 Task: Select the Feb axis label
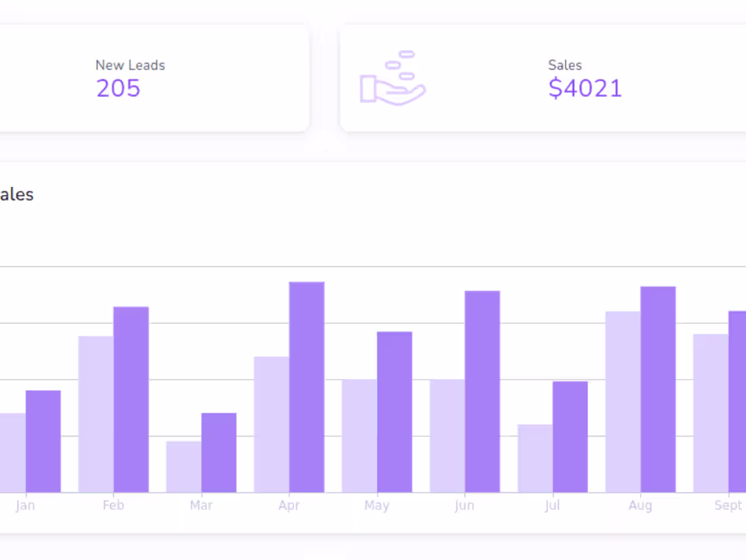pos(113,505)
